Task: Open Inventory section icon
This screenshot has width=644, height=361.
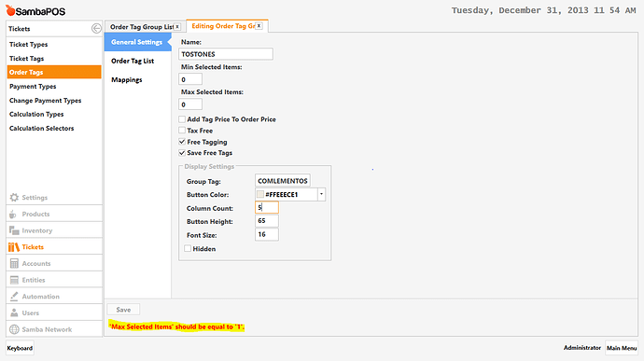Action: point(14,230)
